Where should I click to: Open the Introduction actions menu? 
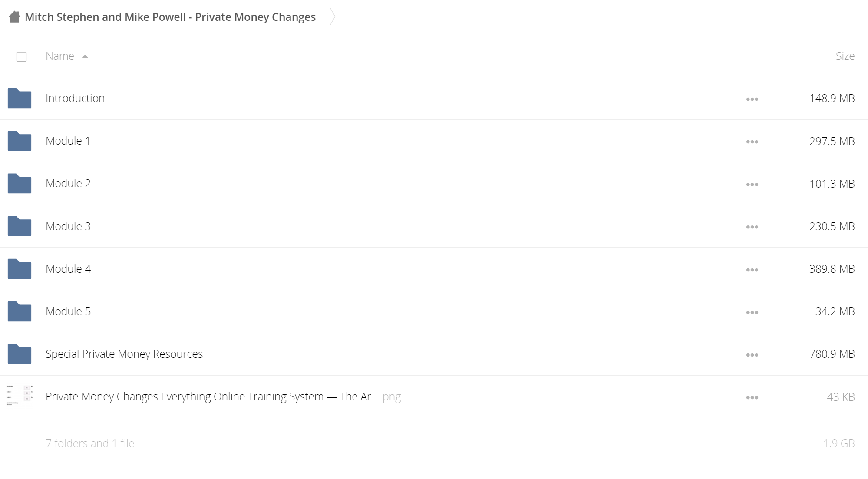[x=752, y=99]
